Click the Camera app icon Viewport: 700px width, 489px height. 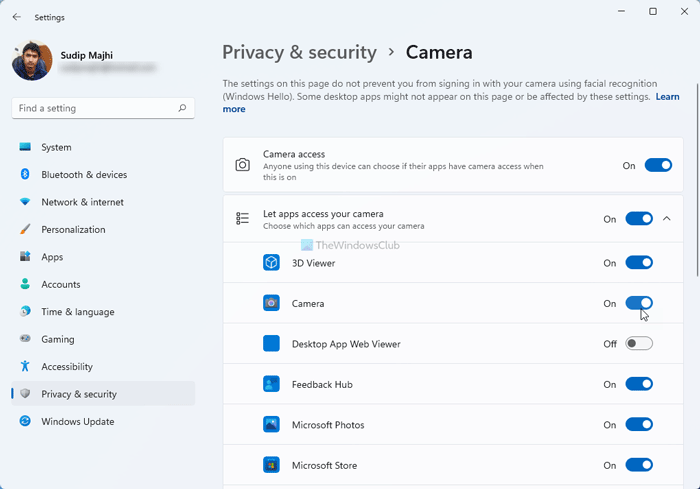click(x=271, y=303)
